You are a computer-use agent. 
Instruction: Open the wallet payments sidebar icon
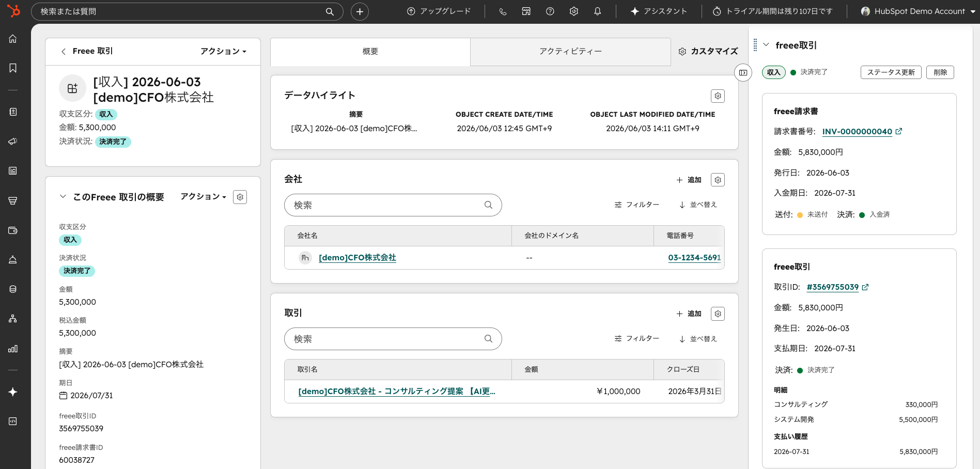click(13, 230)
